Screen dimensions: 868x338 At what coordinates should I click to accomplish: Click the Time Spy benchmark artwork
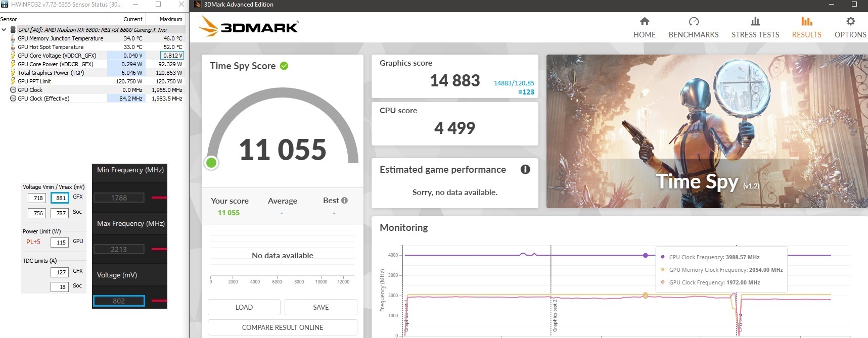(707, 131)
